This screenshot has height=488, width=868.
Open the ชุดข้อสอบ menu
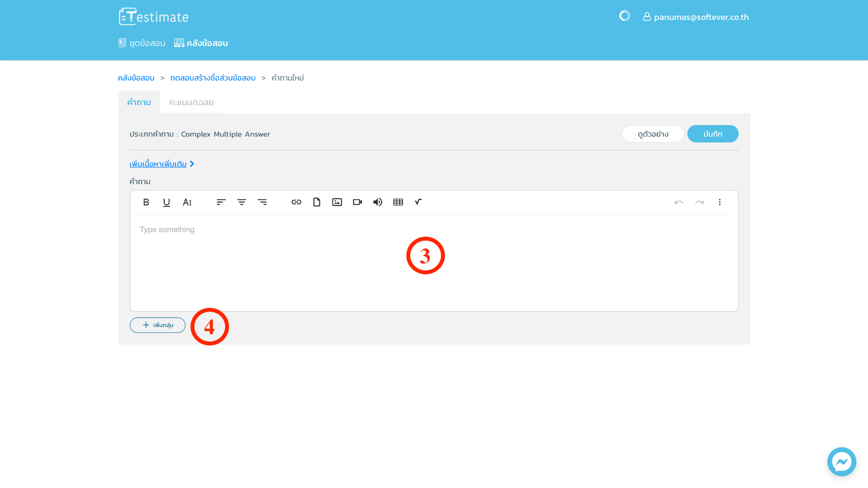(x=142, y=43)
